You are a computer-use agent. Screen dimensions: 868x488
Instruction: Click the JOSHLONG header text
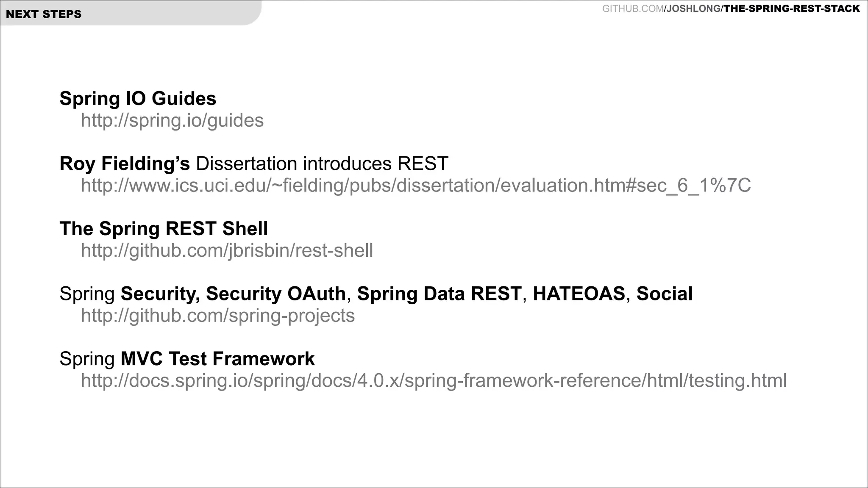coord(693,8)
